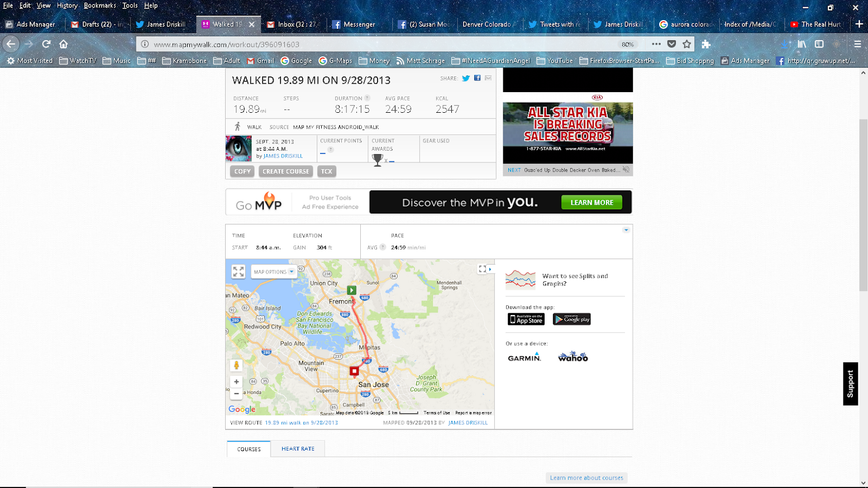The image size is (868, 488).
Task: Share workout on Facebook
Action: coord(478,78)
